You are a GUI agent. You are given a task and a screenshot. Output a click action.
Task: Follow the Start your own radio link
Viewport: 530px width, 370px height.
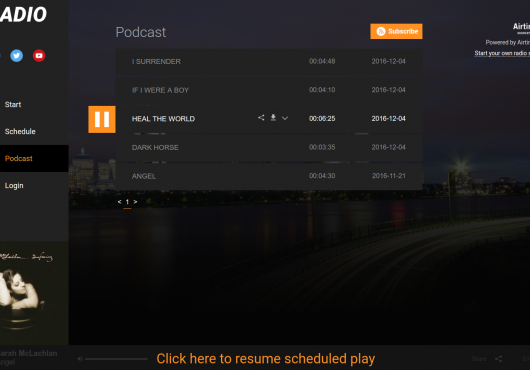pyautogui.click(x=502, y=53)
